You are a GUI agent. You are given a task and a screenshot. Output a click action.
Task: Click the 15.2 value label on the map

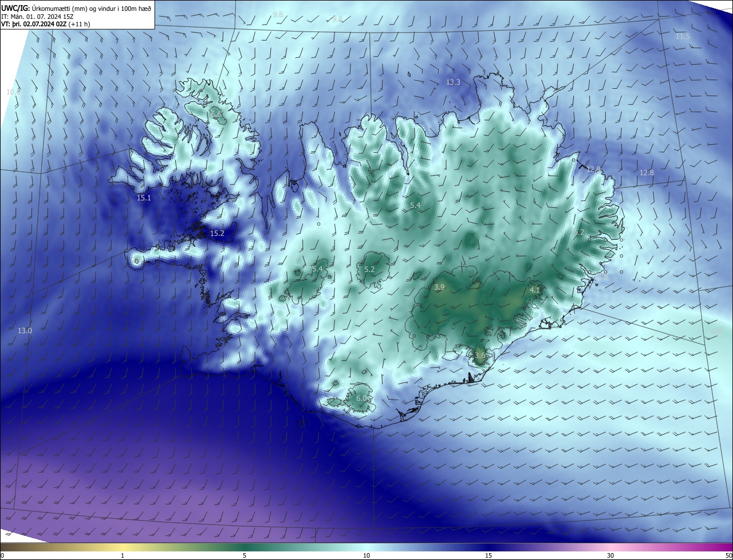217,234
